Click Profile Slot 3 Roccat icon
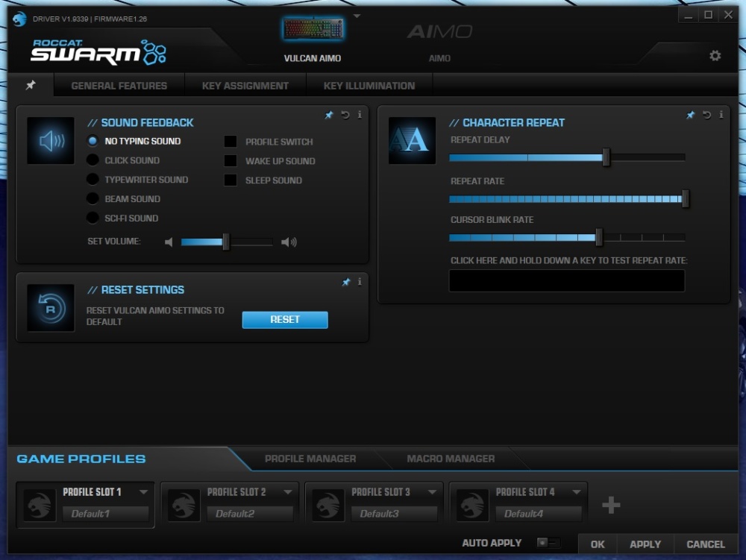Image resolution: width=746 pixels, height=560 pixels. click(x=327, y=505)
